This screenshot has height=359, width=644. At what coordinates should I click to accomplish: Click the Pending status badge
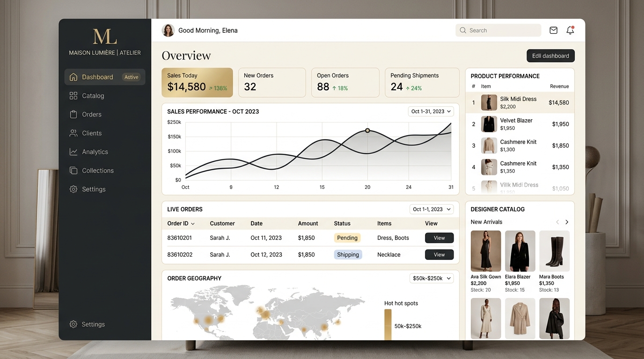pos(347,238)
